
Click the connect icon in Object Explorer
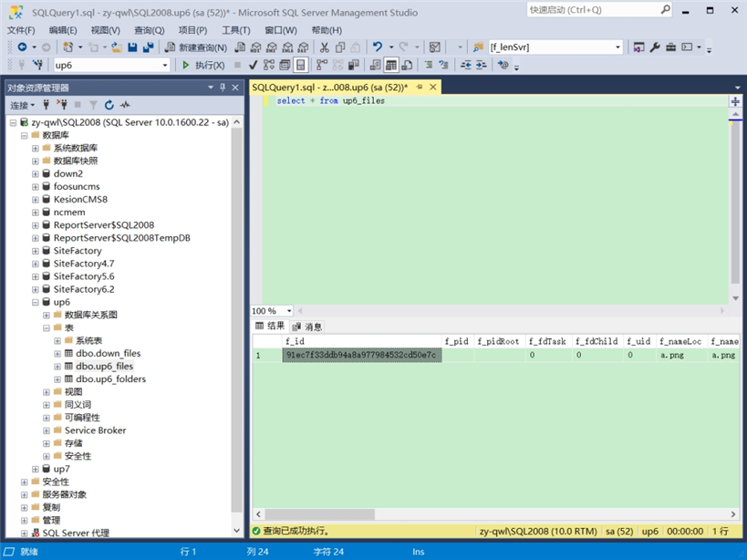click(x=44, y=104)
